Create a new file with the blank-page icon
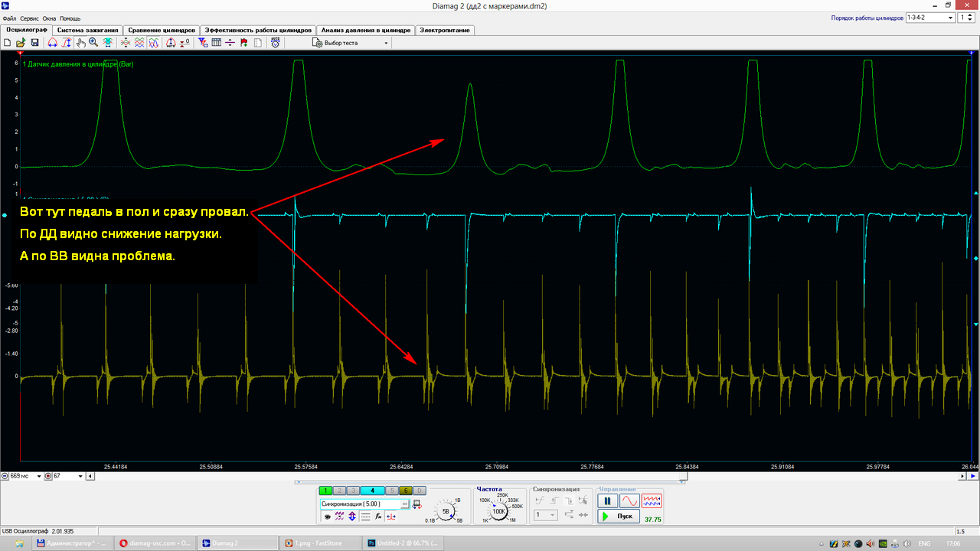Viewport: 980px width, 551px height. pyautogui.click(x=7, y=43)
